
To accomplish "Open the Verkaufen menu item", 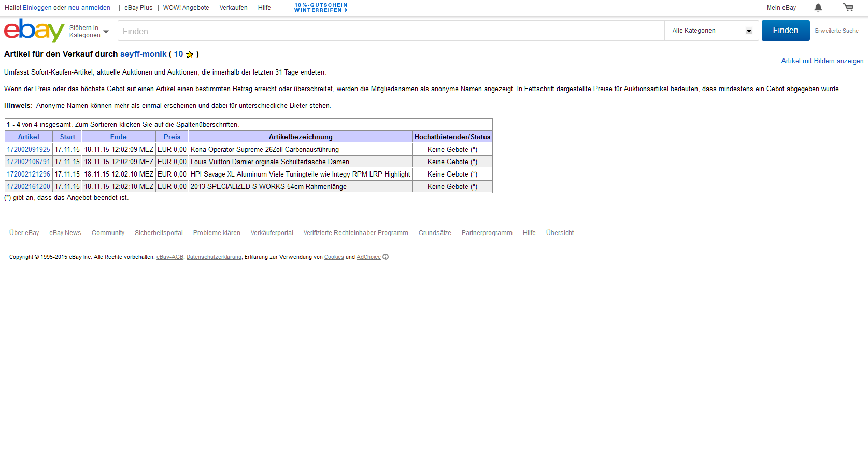I will pyautogui.click(x=233, y=8).
